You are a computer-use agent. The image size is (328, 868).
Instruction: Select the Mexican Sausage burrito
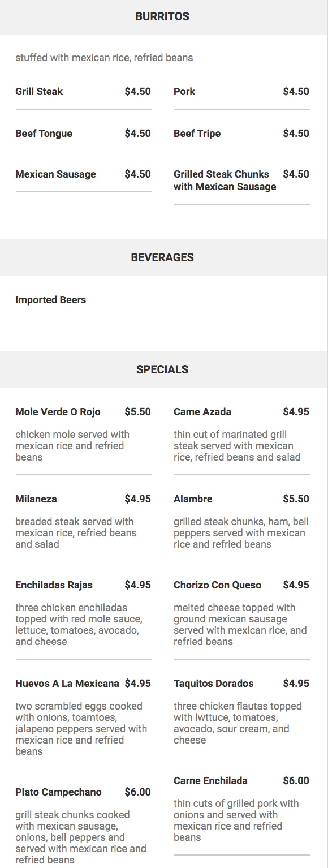[x=83, y=175]
